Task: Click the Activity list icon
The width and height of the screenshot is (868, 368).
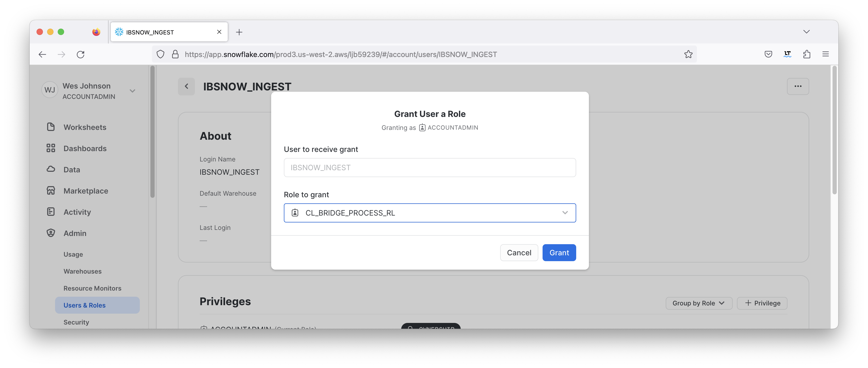Action: tap(51, 212)
